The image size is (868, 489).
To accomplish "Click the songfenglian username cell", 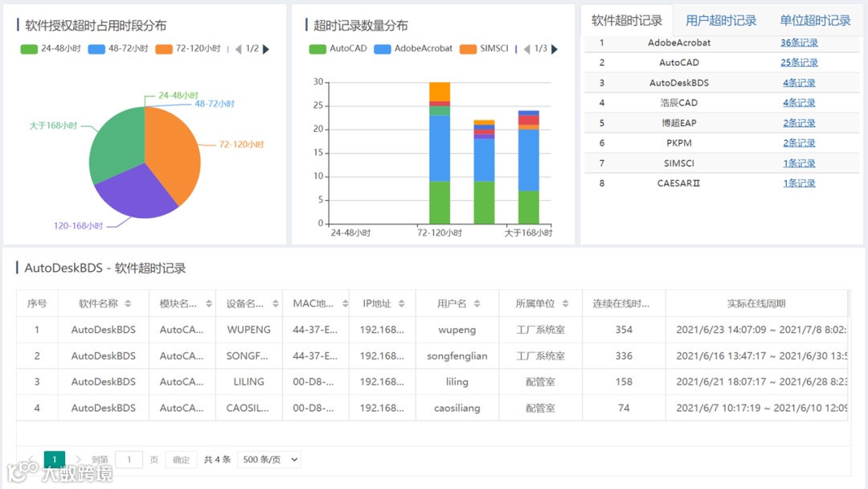I will pos(457,355).
